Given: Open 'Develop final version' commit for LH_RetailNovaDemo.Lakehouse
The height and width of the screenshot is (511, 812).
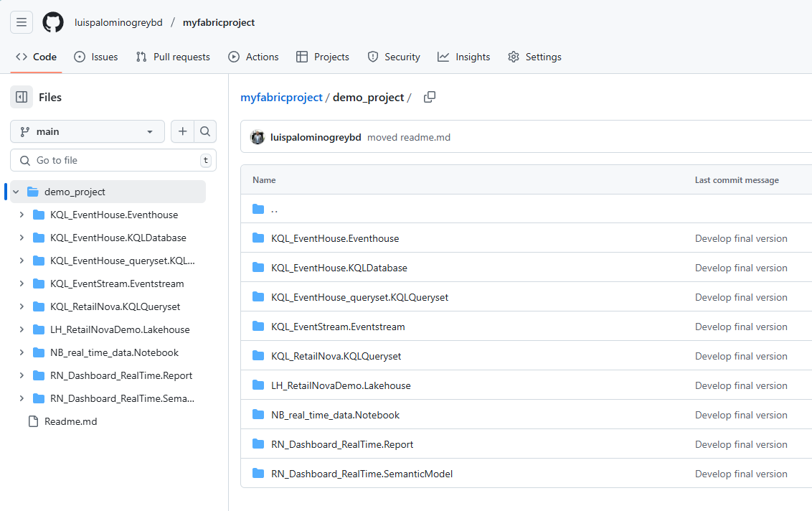Looking at the screenshot, I should click(x=741, y=385).
